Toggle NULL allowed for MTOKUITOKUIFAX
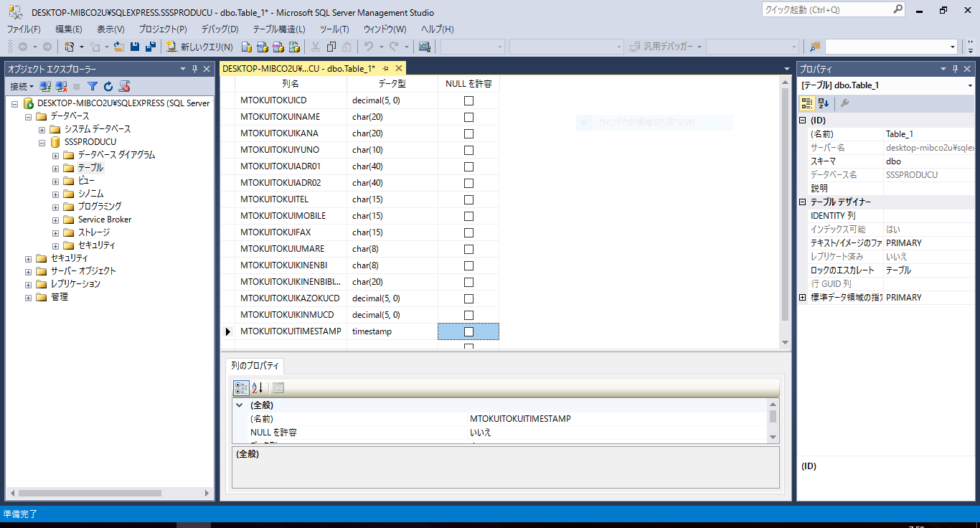The width and height of the screenshot is (980, 528). coord(468,232)
